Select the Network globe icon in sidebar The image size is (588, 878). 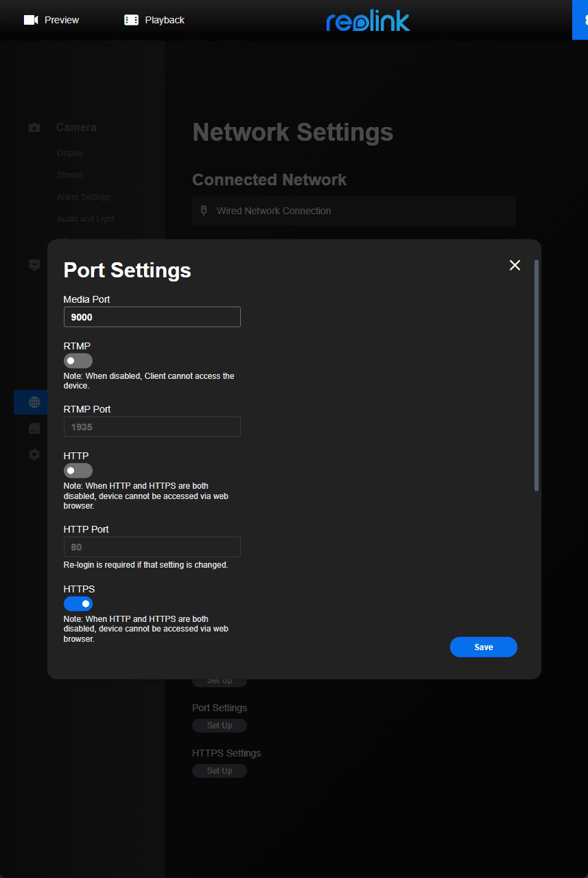coord(34,402)
